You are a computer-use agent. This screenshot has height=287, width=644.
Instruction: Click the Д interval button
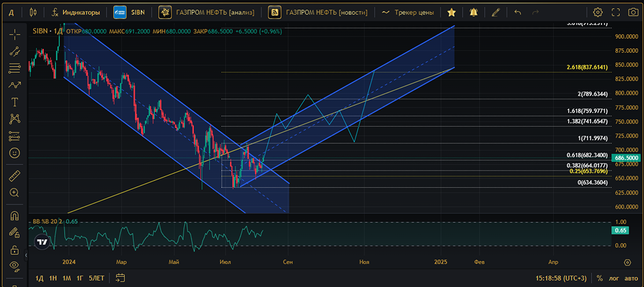[11, 12]
